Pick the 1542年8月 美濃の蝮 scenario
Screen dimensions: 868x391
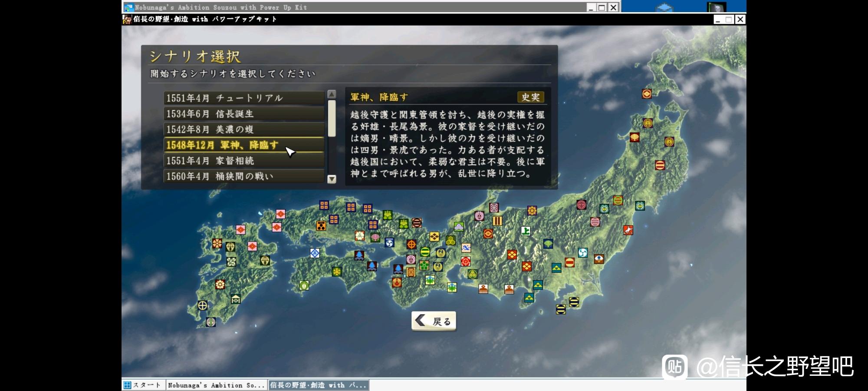244,129
